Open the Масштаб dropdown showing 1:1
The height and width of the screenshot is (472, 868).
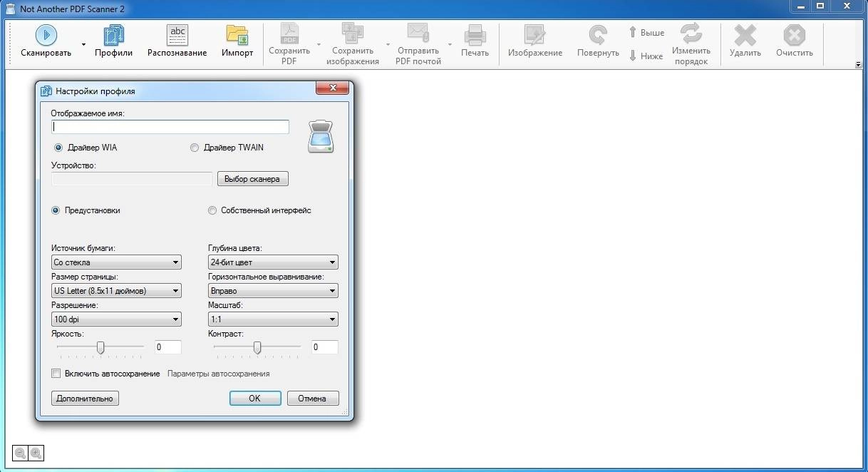coord(273,319)
